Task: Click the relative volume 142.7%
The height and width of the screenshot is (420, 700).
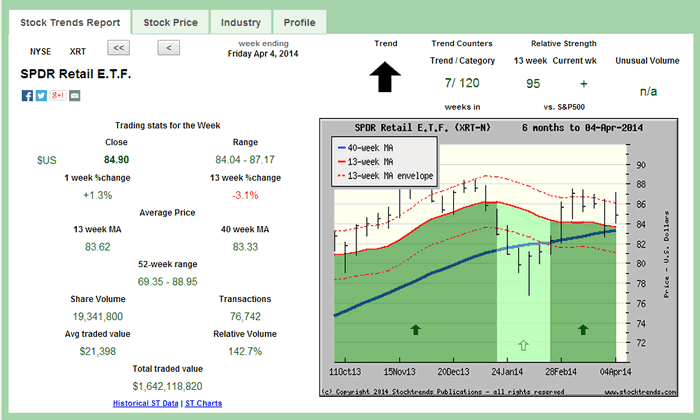Action: point(245,351)
